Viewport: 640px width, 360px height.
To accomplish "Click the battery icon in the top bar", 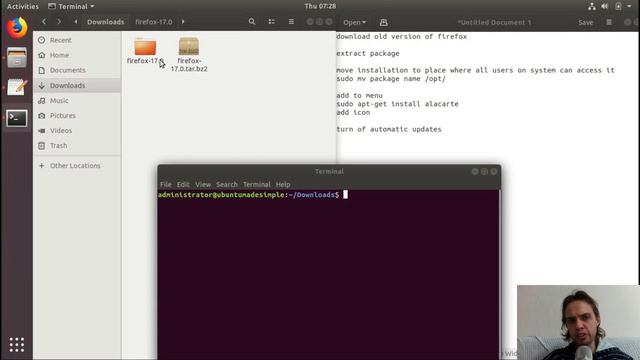I will coord(618,6).
